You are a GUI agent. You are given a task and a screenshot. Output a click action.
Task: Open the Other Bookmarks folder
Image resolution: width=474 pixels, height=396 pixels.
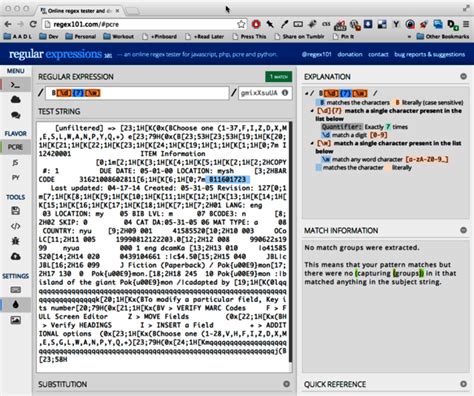(443, 36)
